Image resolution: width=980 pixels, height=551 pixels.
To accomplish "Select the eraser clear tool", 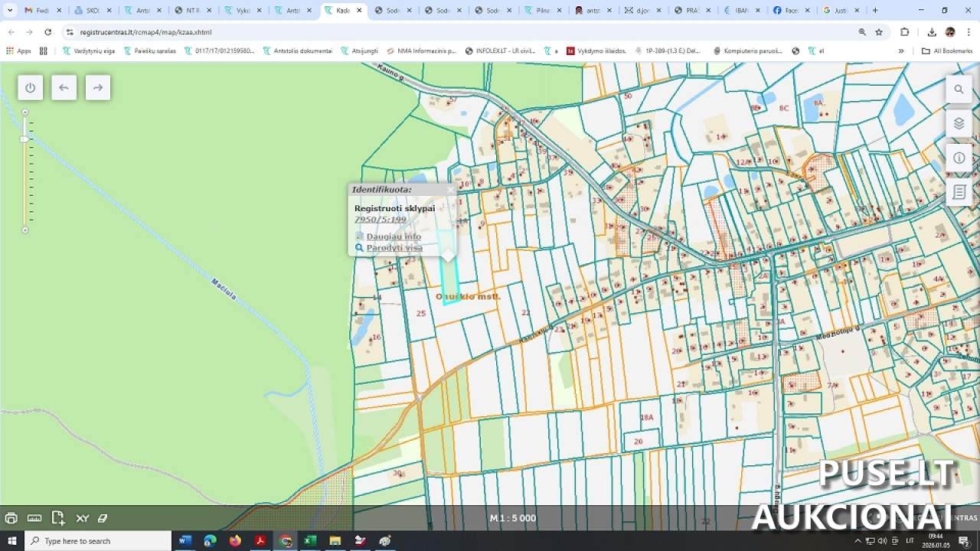I will tap(103, 518).
